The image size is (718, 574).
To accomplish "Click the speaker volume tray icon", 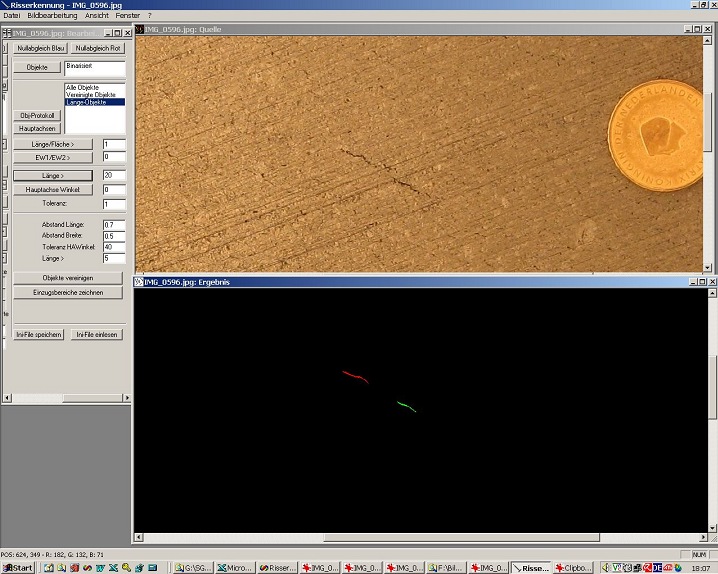I will pos(606,568).
